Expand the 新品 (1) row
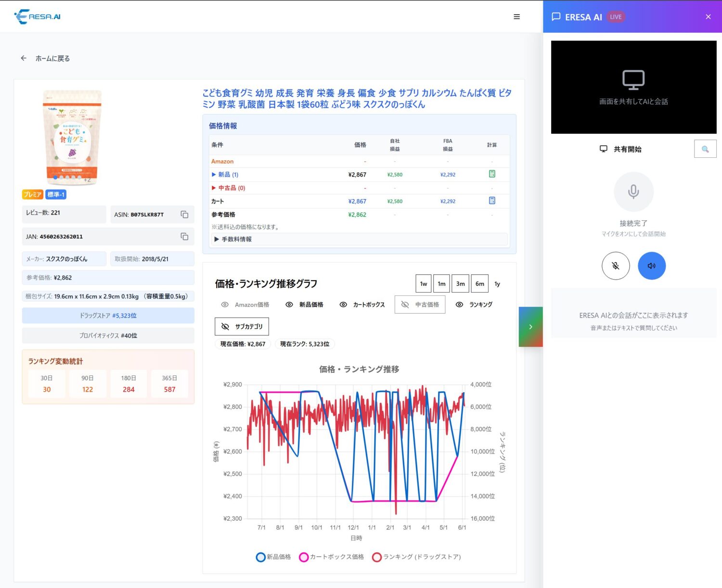Screen dimensions: 722x588 (x=225, y=175)
